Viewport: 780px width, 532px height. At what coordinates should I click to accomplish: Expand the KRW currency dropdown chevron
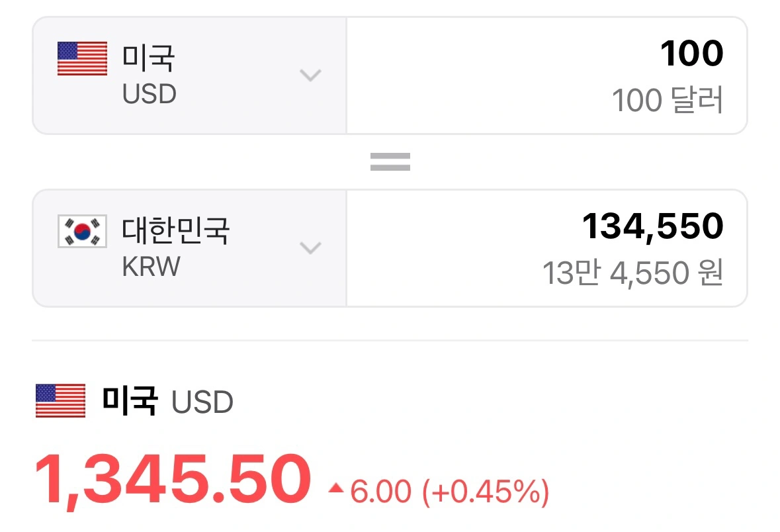pos(310,248)
